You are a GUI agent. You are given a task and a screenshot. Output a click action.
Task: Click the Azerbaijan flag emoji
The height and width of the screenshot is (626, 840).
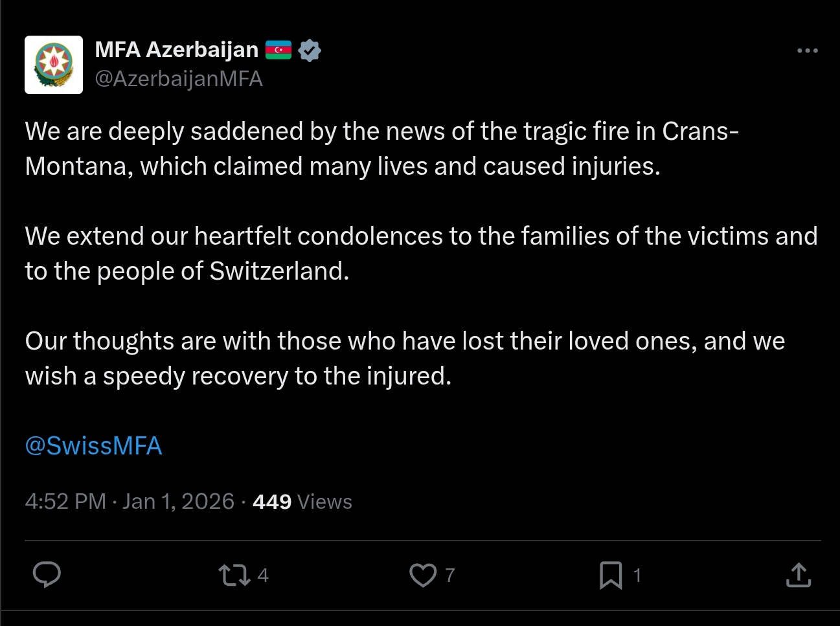point(278,50)
